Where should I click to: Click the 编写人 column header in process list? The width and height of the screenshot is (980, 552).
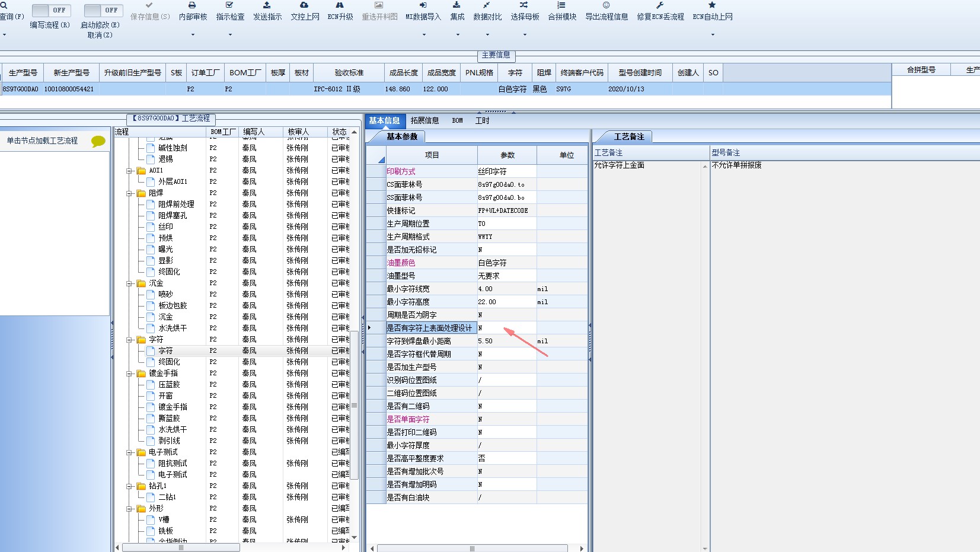point(261,132)
